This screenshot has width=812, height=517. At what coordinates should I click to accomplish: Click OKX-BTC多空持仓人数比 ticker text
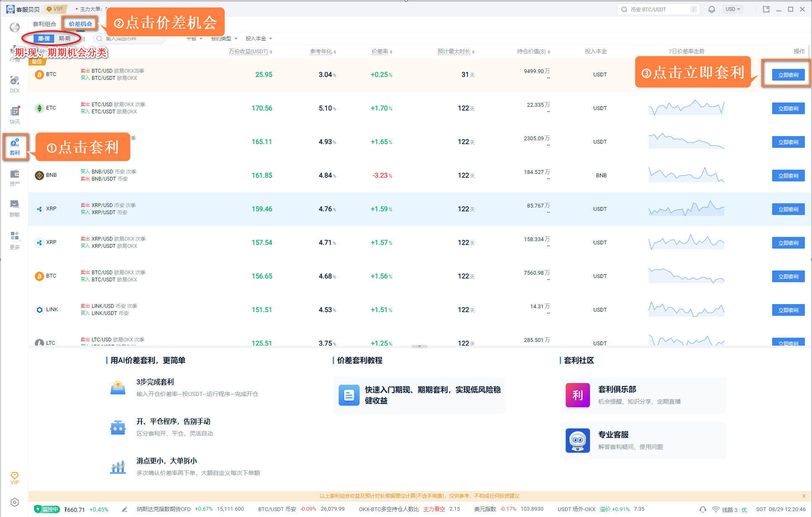(x=389, y=509)
